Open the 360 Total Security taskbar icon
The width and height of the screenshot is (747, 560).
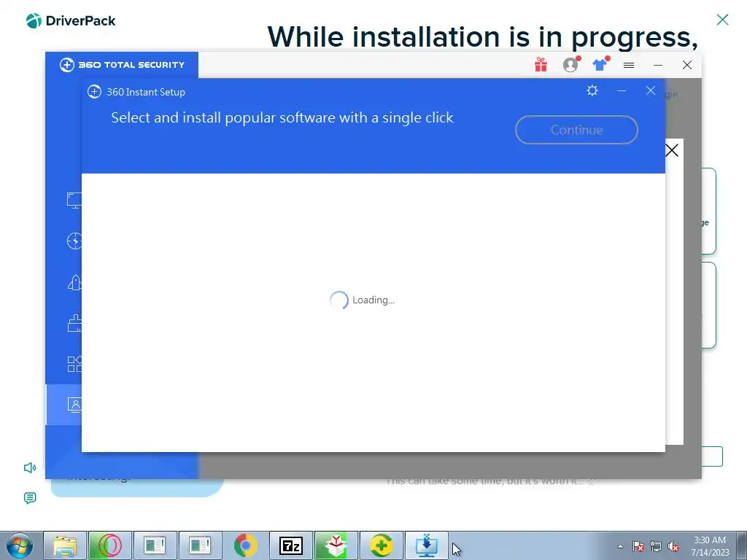381,545
